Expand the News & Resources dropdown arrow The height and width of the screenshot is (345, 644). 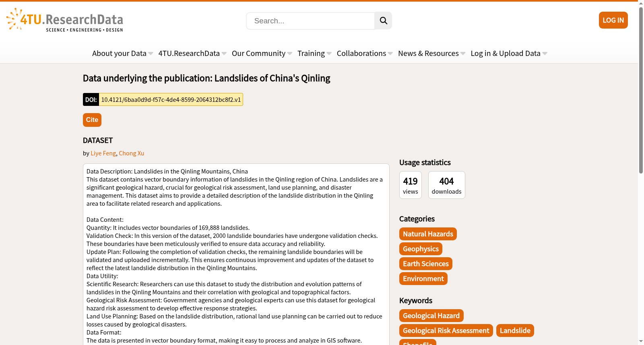(x=463, y=54)
